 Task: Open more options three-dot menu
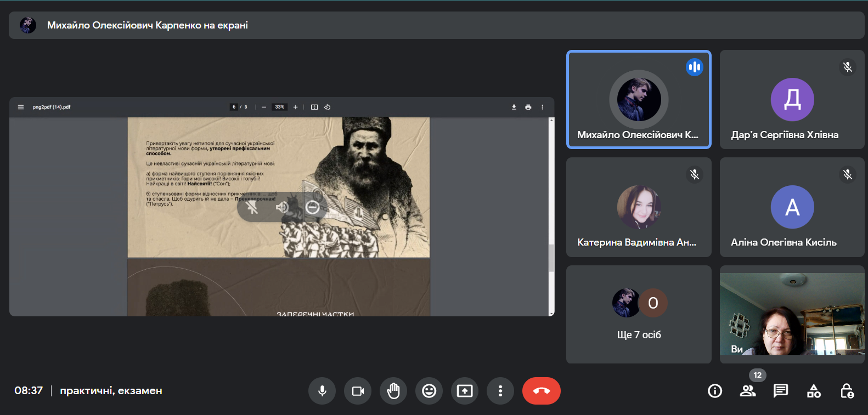point(500,391)
